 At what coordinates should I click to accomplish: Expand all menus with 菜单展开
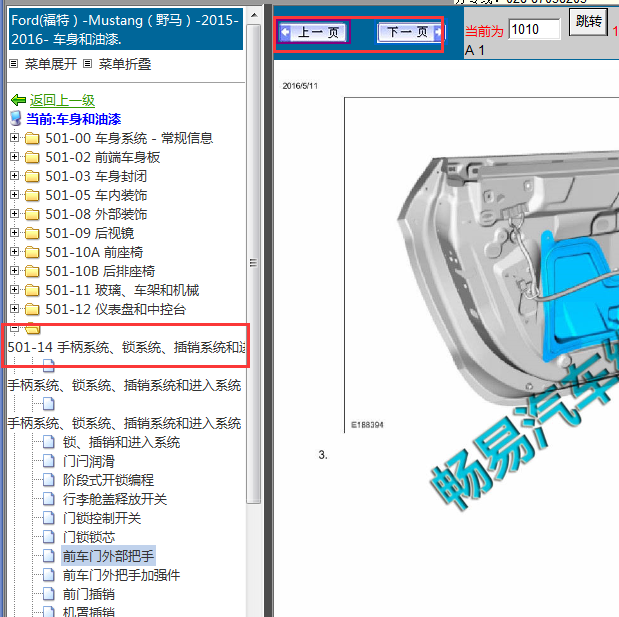coord(51,64)
